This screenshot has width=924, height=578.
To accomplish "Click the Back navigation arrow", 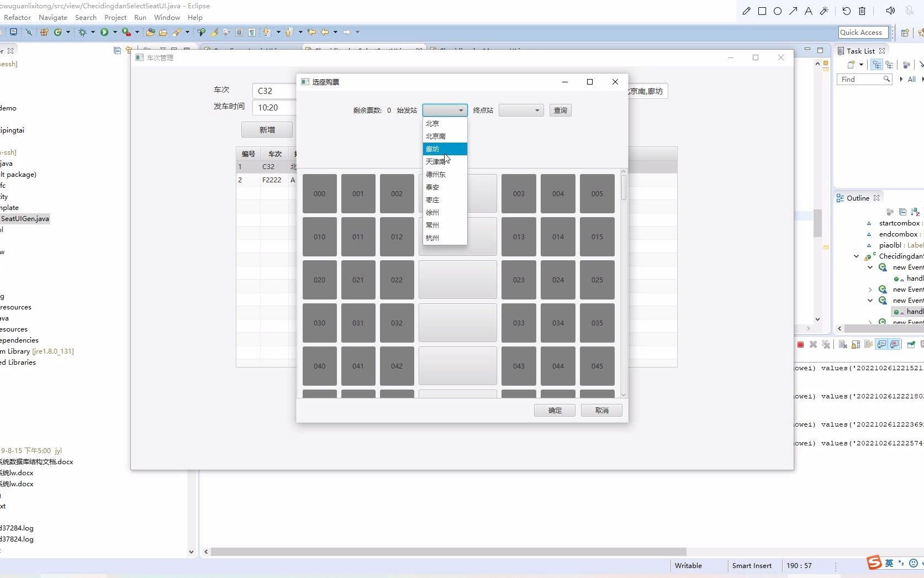I will click(x=325, y=32).
